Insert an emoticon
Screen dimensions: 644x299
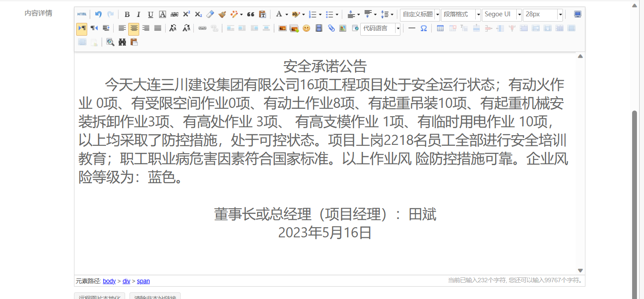(x=306, y=28)
